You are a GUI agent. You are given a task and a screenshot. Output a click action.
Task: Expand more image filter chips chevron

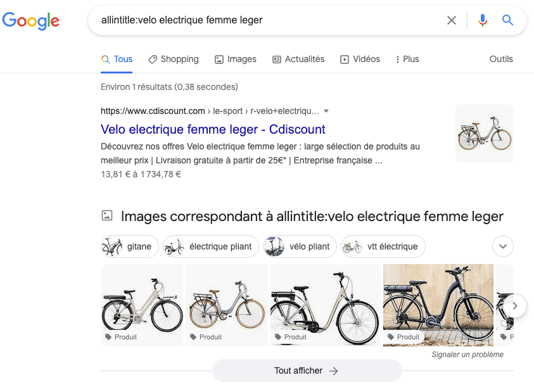503,246
